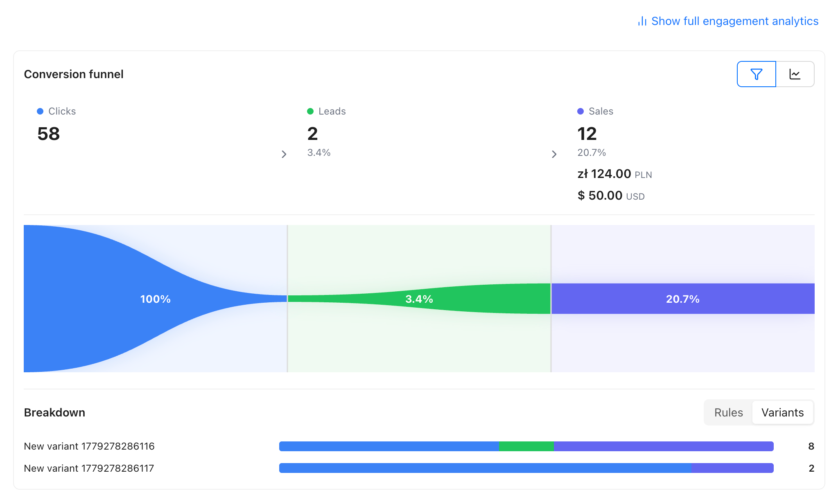Select the Variants tab in Breakdown
The width and height of the screenshot is (838, 504).
(782, 412)
